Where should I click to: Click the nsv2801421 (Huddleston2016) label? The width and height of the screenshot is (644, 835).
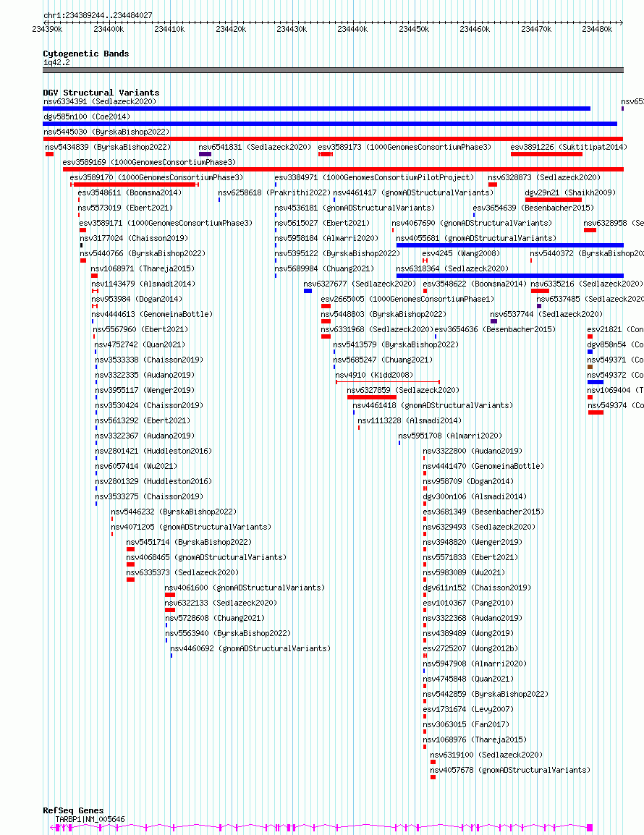click(154, 451)
